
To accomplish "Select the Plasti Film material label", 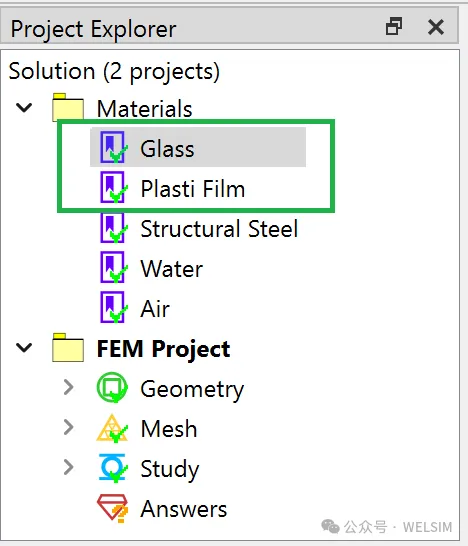I will [193, 188].
